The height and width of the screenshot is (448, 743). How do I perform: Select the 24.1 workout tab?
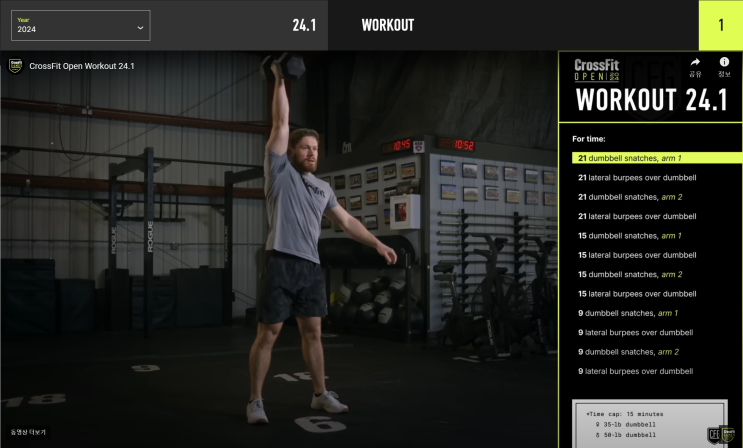pyautogui.click(x=304, y=25)
